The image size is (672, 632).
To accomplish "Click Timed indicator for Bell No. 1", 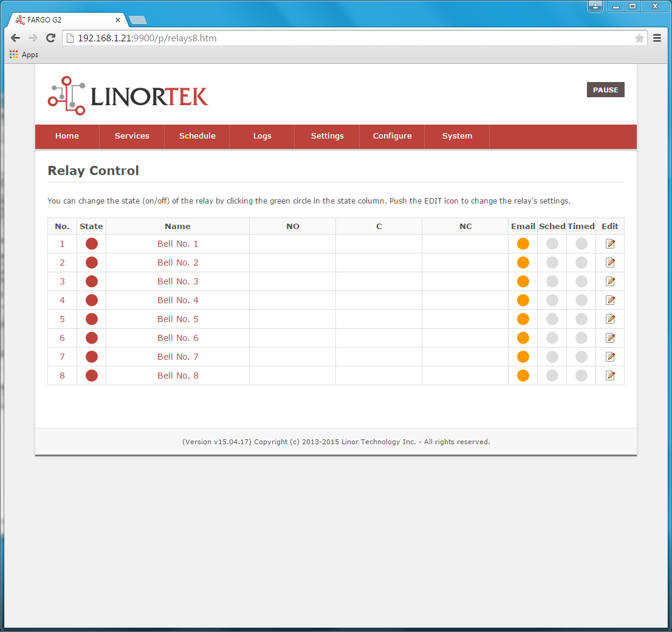I will pyautogui.click(x=581, y=244).
